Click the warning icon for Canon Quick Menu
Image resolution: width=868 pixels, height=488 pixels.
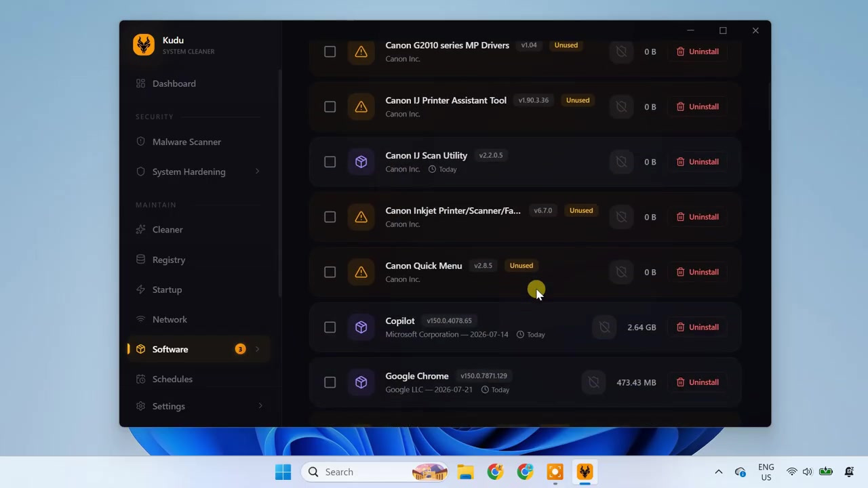click(361, 272)
